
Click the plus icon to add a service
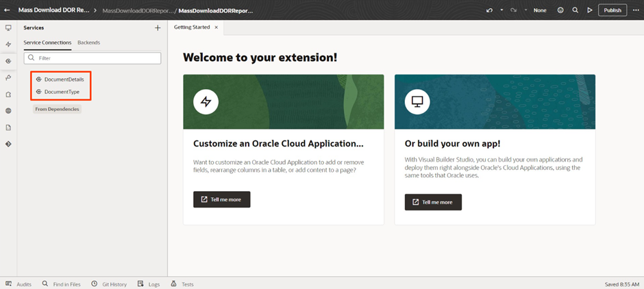(158, 28)
